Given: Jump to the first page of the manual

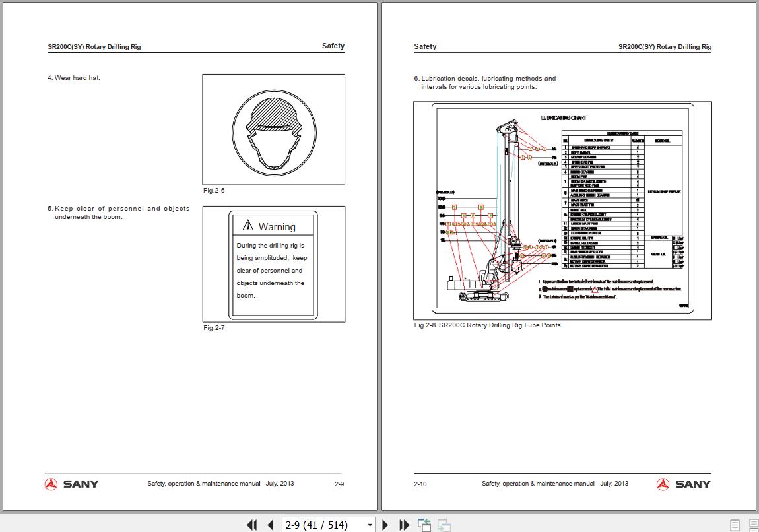Looking at the screenshot, I should click(x=251, y=525).
